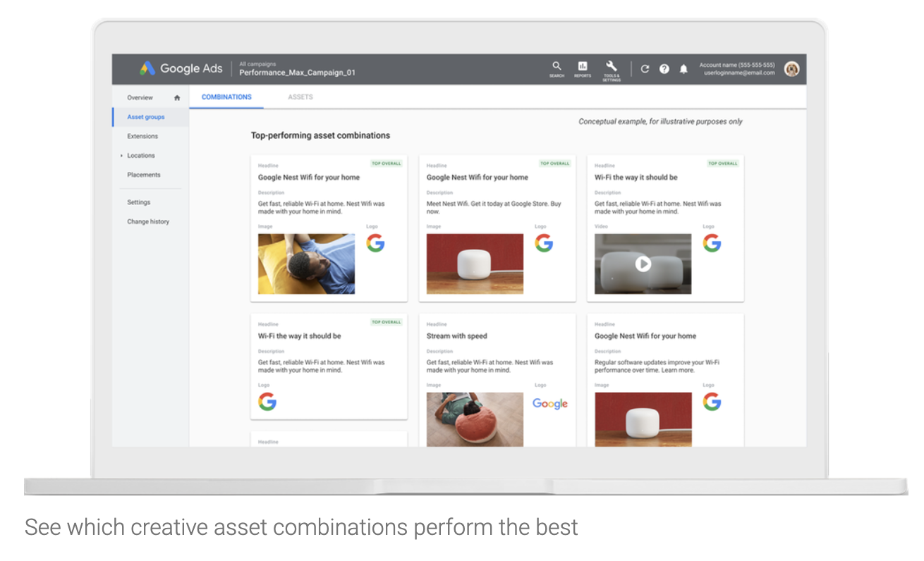Click the home icon beside Overview
Image resolution: width=924 pixels, height=561 pixels.
tap(177, 98)
